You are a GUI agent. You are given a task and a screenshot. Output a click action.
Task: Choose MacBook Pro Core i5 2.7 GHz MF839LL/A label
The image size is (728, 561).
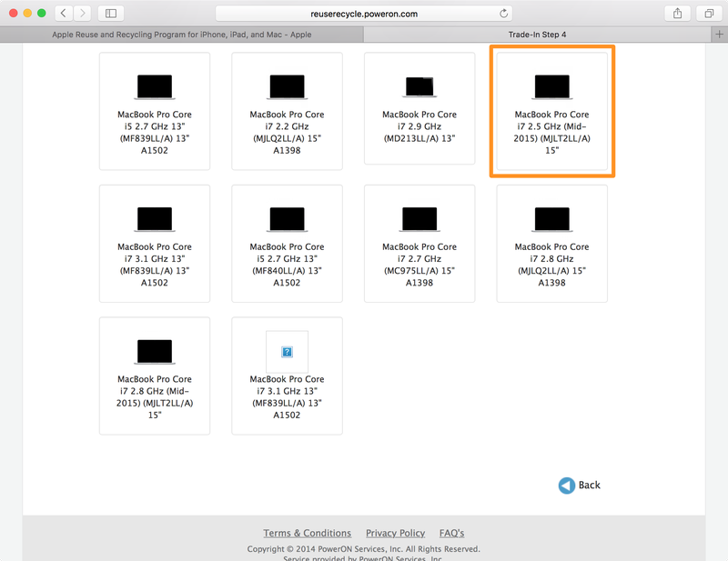[155, 132]
